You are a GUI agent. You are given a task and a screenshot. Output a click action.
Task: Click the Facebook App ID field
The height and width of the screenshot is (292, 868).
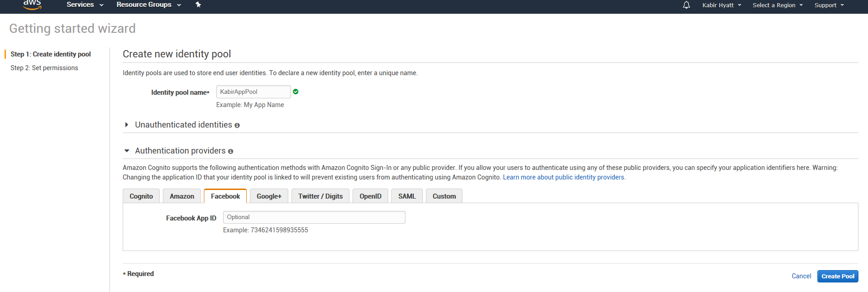click(x=314, y=217)
